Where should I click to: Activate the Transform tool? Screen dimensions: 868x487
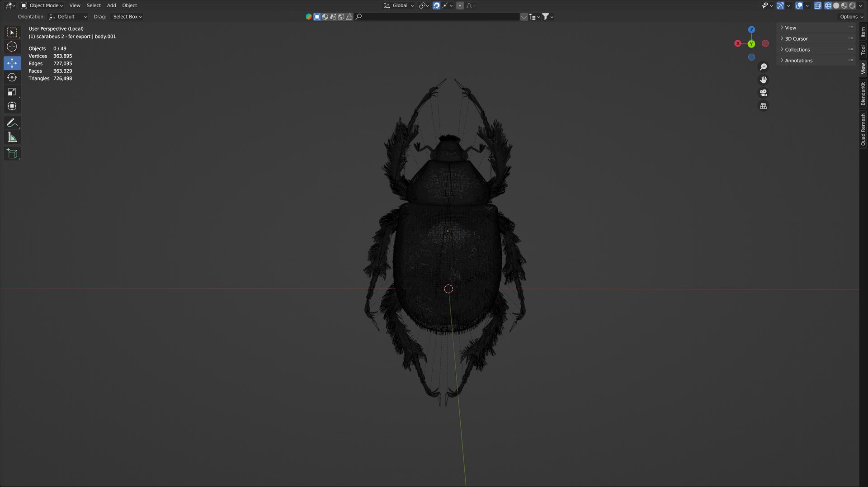tap(12, 106)
